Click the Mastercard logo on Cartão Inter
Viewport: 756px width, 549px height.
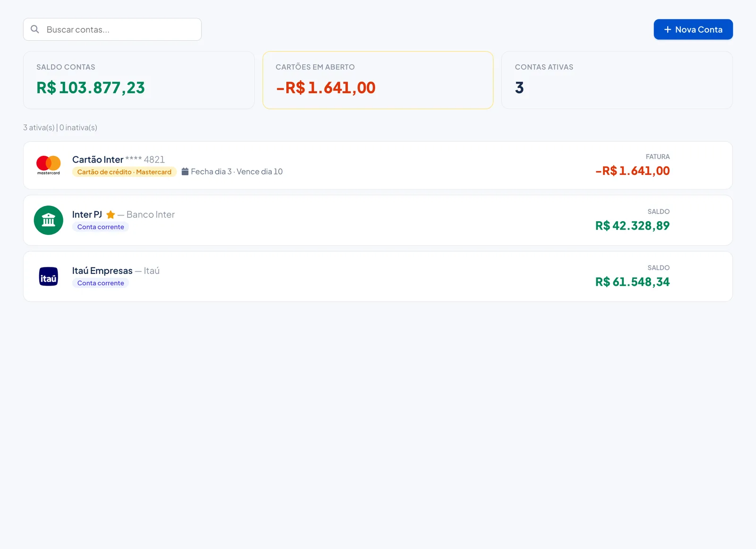[x=49, y=165]
